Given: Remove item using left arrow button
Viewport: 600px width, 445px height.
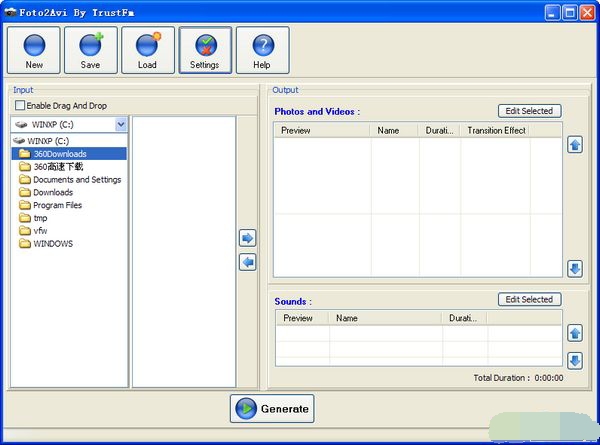Looking at the screenshot, I should 248,262.
